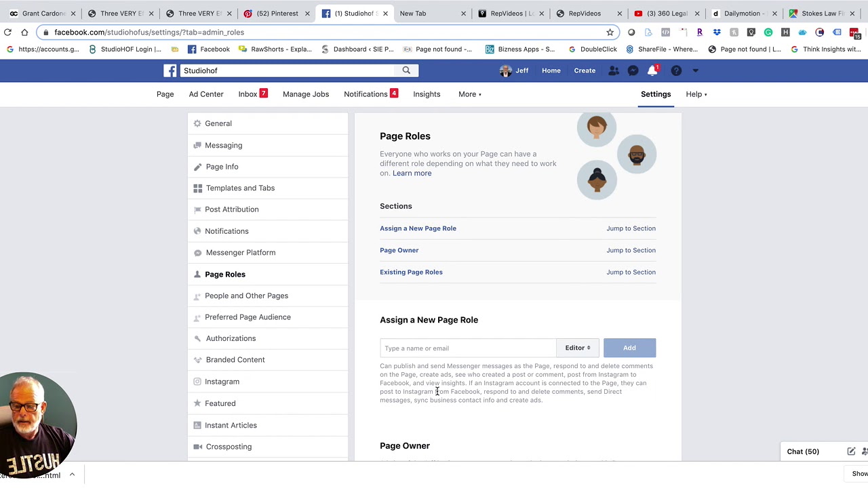The width and height of the screenshot is (868, 488).
Task: Click the Page Owner section link
Action: [x=399, y=250]
